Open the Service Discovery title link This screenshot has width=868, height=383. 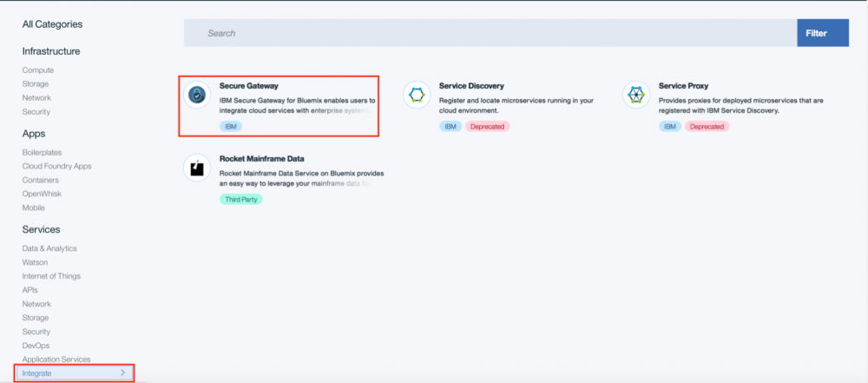click(x=471, y=86)
